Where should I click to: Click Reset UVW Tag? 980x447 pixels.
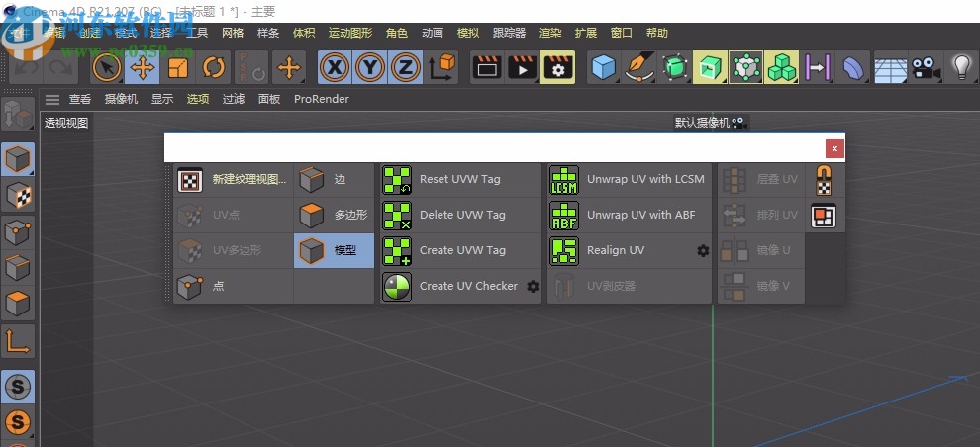460,180
